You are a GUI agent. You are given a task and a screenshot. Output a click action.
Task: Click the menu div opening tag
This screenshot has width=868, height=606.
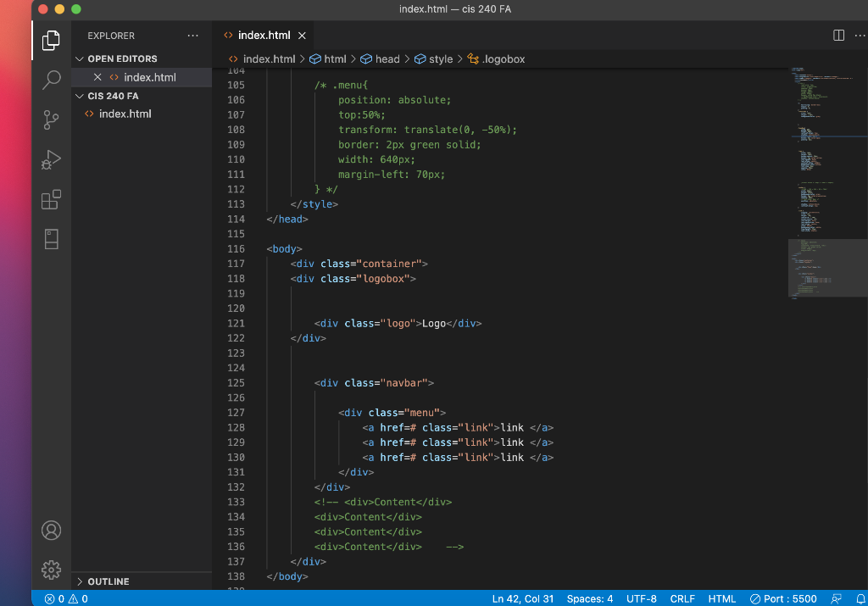click(392, 412)
